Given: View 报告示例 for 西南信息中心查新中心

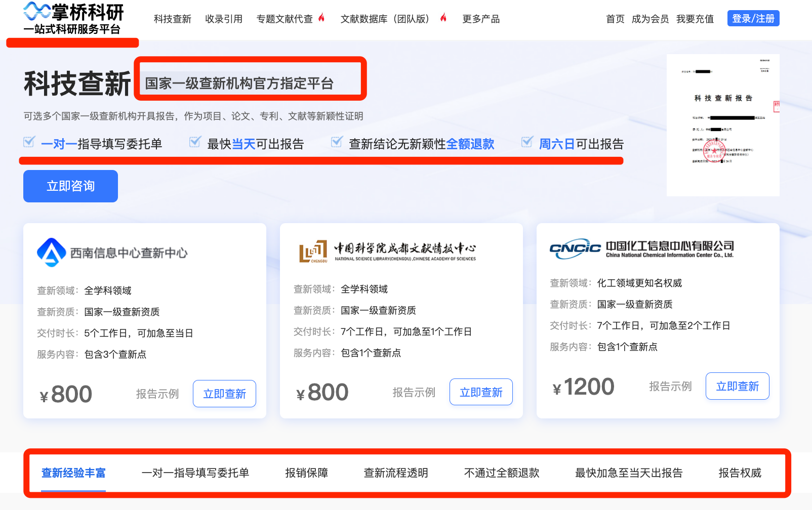Looking at the screenshot, I should coord(157,394).
